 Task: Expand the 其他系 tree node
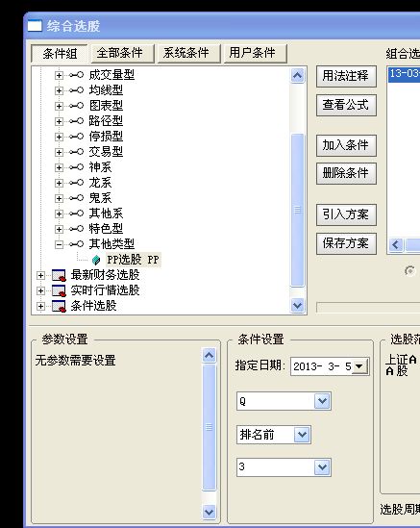click(x=59, y=214)
